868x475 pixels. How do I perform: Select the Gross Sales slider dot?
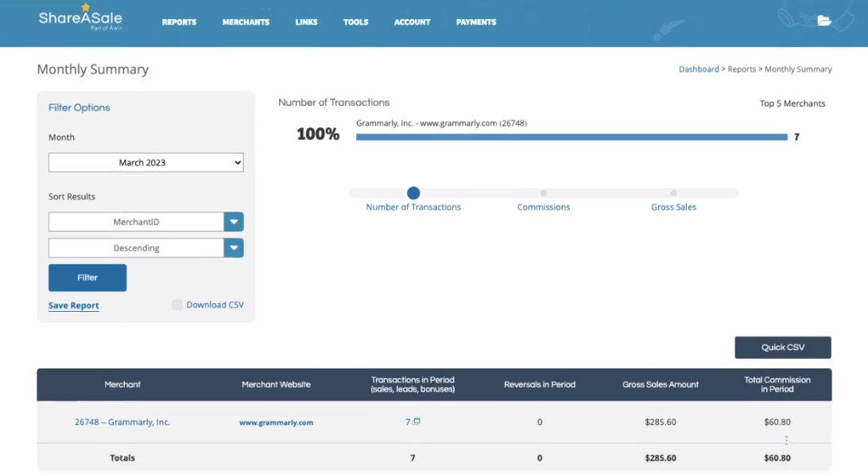coord(674,193)
